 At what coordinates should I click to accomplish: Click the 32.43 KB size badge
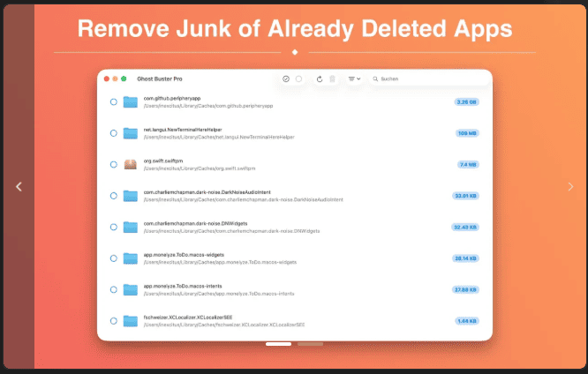click(x=465, y=227)
